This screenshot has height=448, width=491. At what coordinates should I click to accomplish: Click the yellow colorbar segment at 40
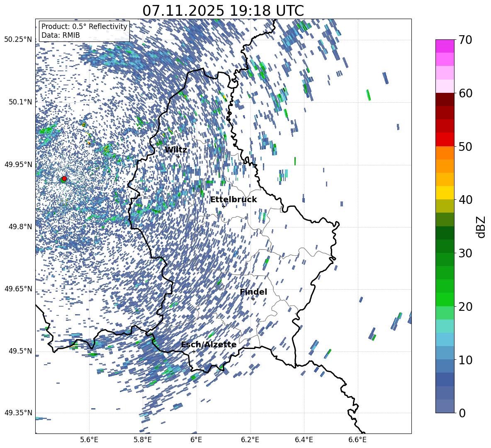[x=445, y=193]
